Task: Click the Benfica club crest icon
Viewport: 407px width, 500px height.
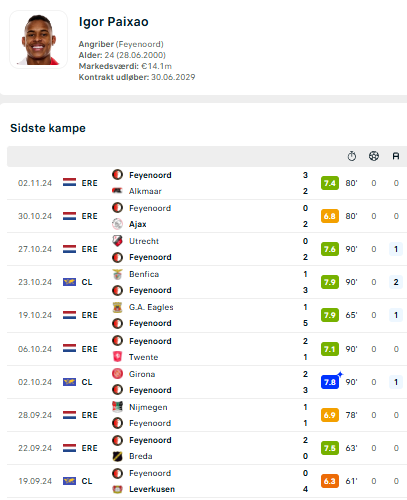Action: [117, 274]
